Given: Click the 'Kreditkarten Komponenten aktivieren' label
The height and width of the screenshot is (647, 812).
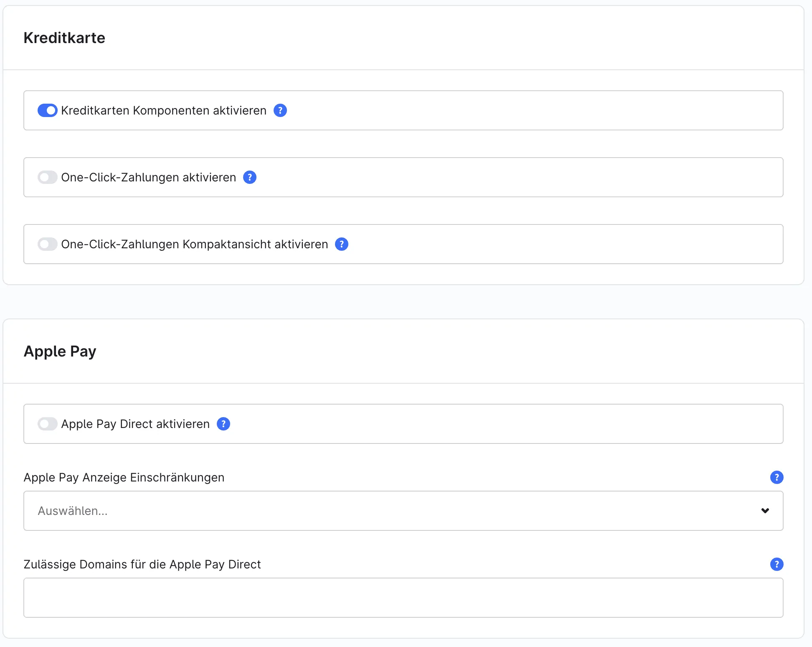Looking at the screenshot, I should click(x=164, y=110).
